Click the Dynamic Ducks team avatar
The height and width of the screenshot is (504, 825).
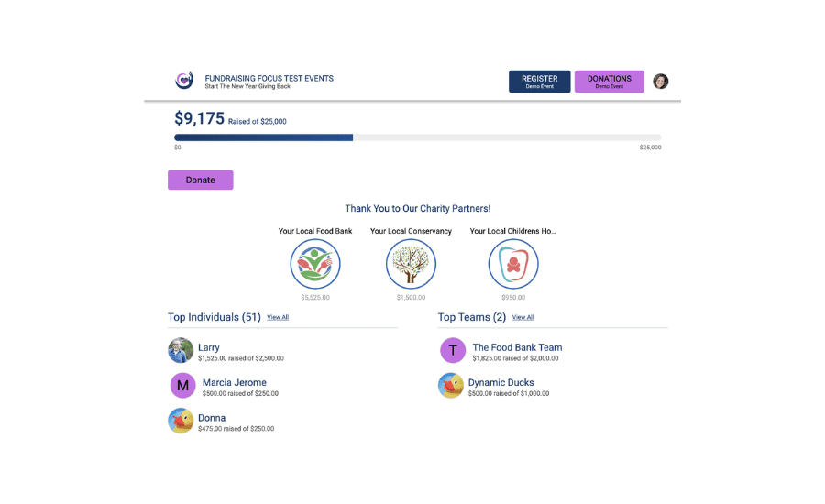(450, 386)
